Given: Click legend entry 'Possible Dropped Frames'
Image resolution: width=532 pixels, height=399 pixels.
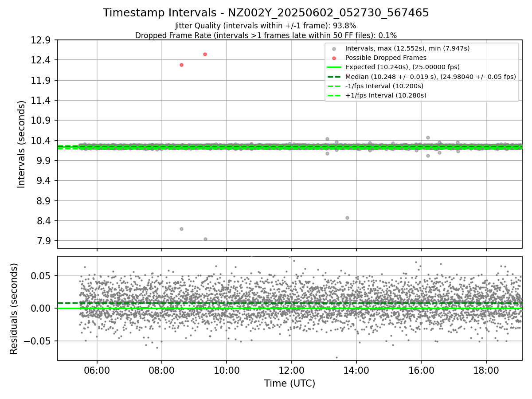Looking at the screenshot, I should pos(386,58).
